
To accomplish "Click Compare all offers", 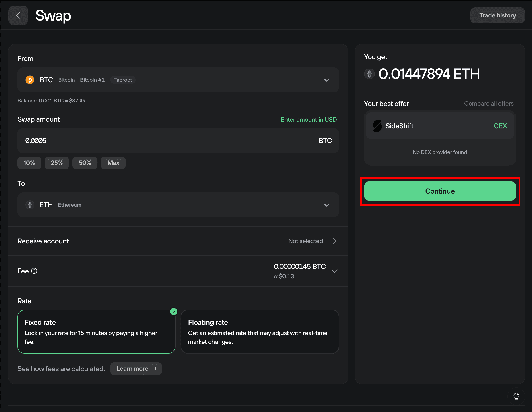I will [x=489, y=104].
